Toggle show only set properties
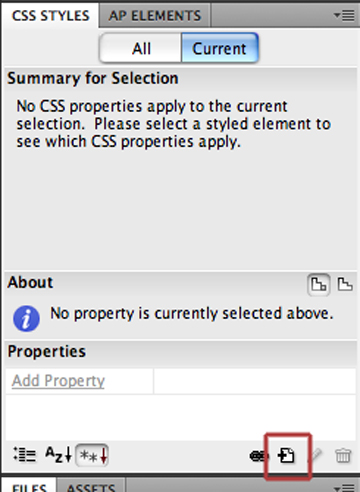Screen dimensions: 360x492 pyautogui.click(x=92, y=455)
